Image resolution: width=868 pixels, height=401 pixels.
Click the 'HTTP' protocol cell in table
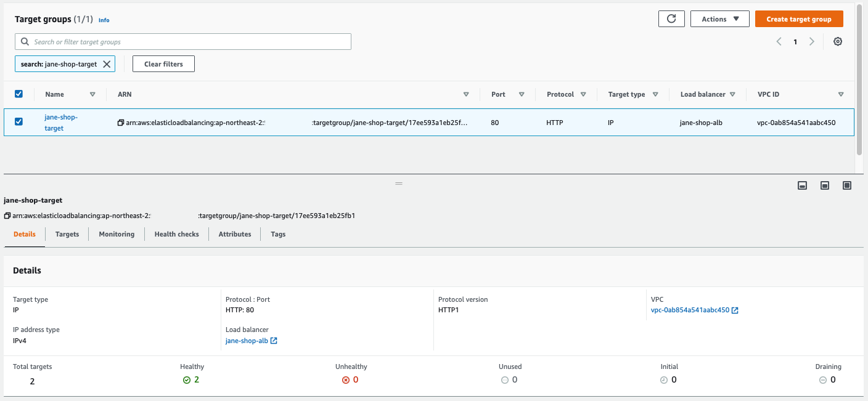point(555,123)
